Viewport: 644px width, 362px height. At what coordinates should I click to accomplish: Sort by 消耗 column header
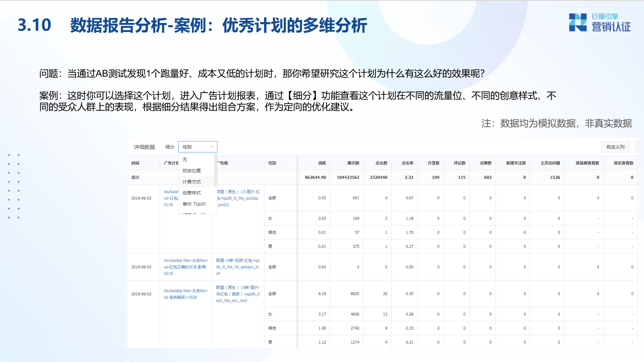(x=322, y=163)
